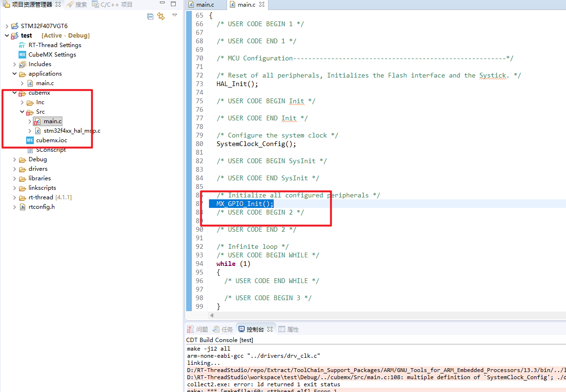Viewport: 566px width, 392px height.
Task: Click the MX_GPIO_Init(); highlighted line
Action: click(245, 204)
